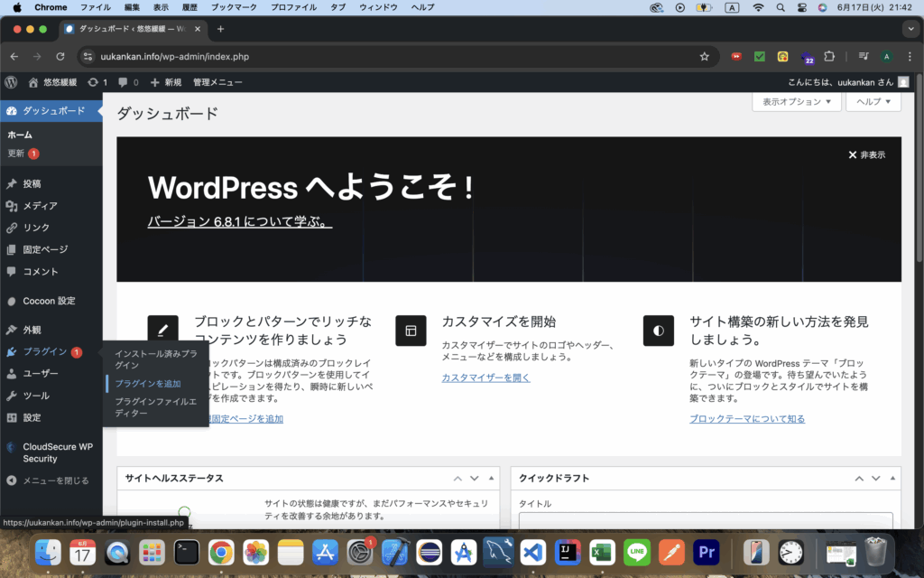Viewport: 924px width, 578px height.
Task: Reload the page with the refresh icon
Action: point(60,56)
